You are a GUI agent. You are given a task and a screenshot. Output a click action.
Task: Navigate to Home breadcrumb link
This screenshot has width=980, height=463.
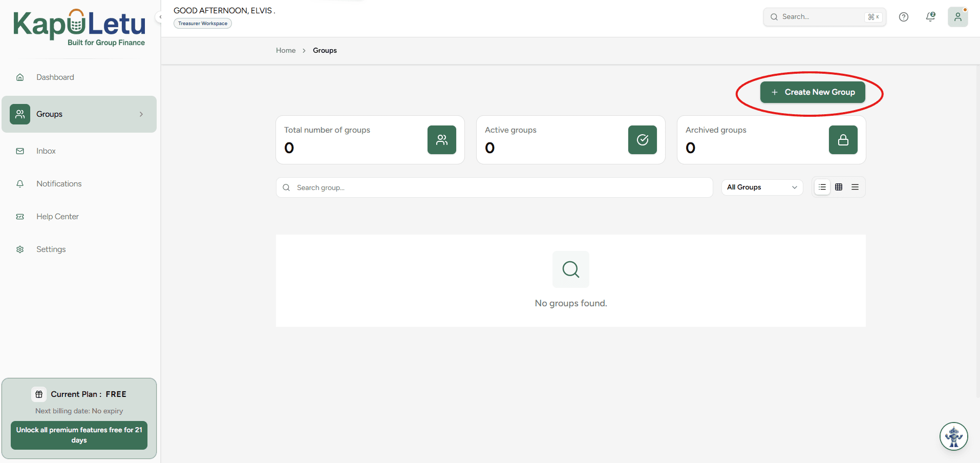click(x=286, y=50)
